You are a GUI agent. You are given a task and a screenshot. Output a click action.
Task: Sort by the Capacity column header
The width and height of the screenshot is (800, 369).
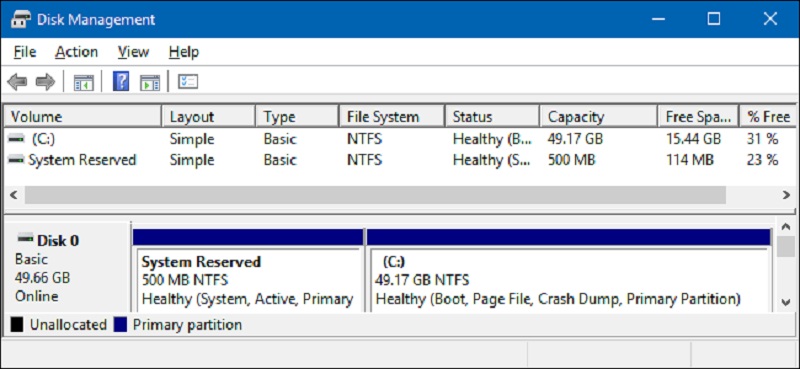(598, 117)
